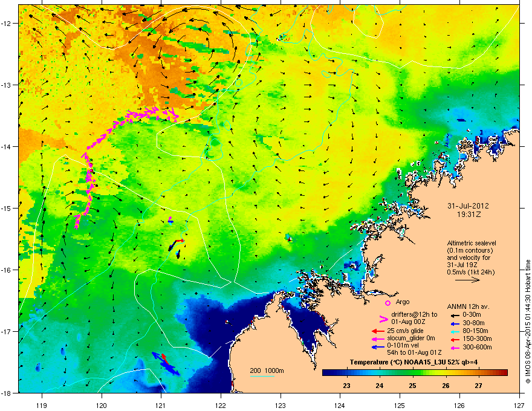Click the "30-80m" depth label
This screenshot has width=532, height=411.
[473, 323]
